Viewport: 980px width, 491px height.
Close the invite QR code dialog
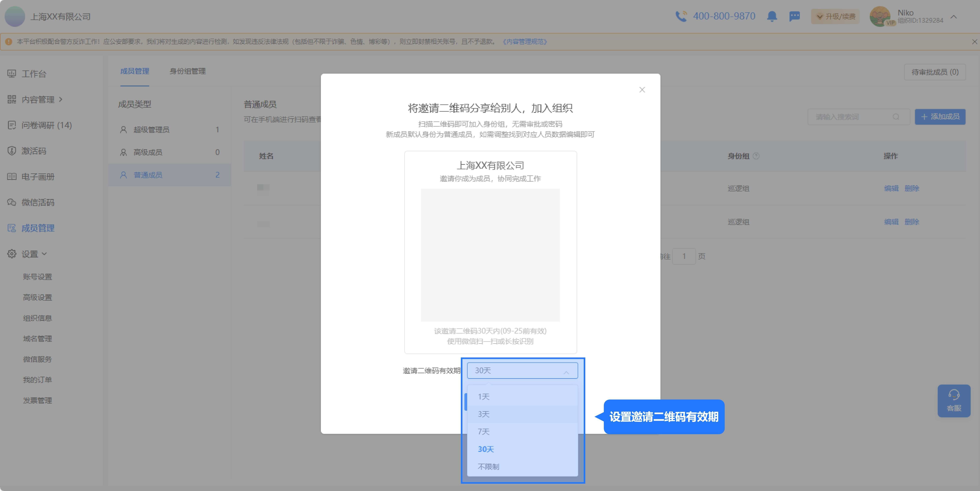[642, 90]
